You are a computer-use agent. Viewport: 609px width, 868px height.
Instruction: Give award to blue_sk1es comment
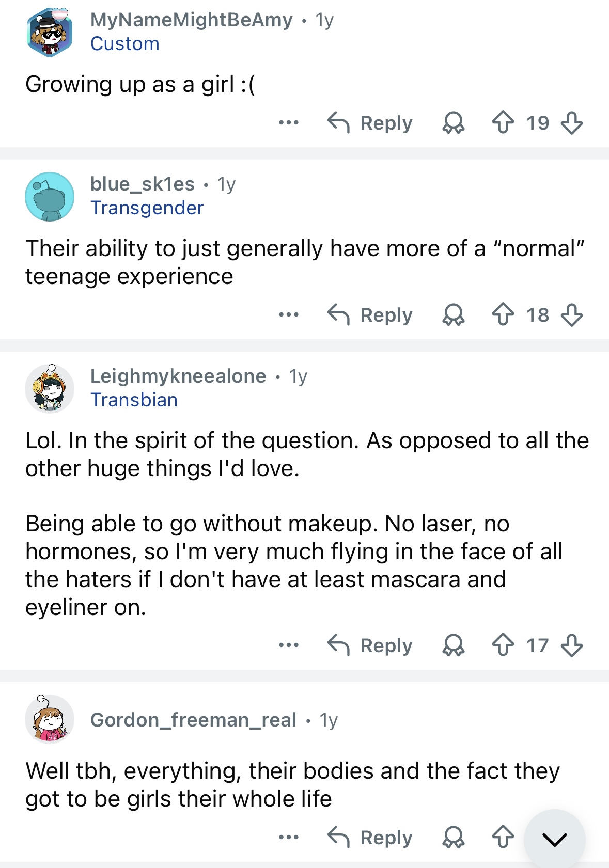pyautogui.click(x=454, y=315)
